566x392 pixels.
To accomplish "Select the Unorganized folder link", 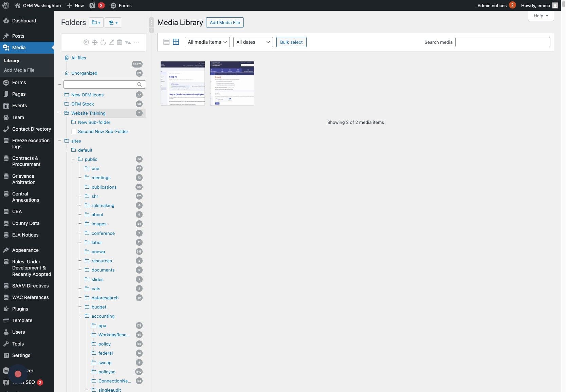I will point(84,73).
